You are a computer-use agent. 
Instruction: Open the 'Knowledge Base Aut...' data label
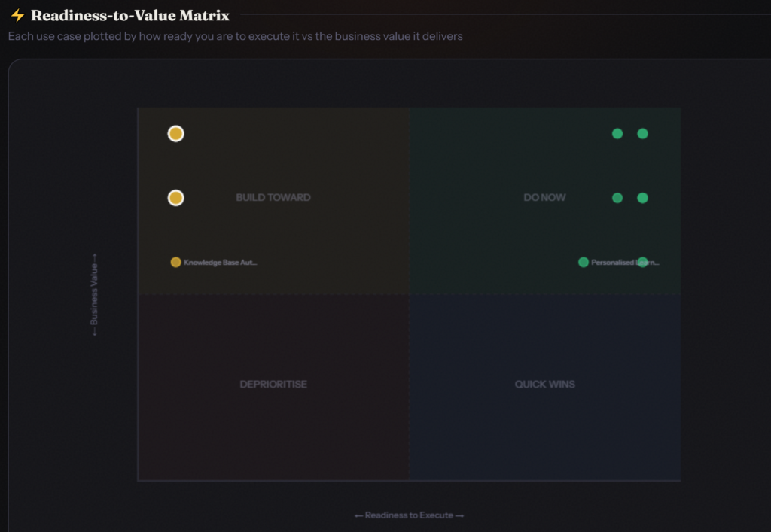pos(221,263)
